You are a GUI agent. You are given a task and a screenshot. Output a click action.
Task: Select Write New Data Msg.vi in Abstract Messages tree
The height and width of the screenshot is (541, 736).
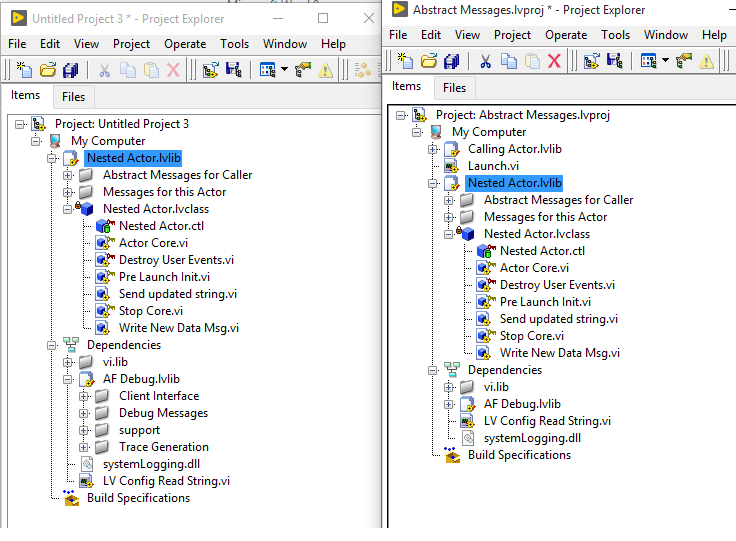(560, 353)
